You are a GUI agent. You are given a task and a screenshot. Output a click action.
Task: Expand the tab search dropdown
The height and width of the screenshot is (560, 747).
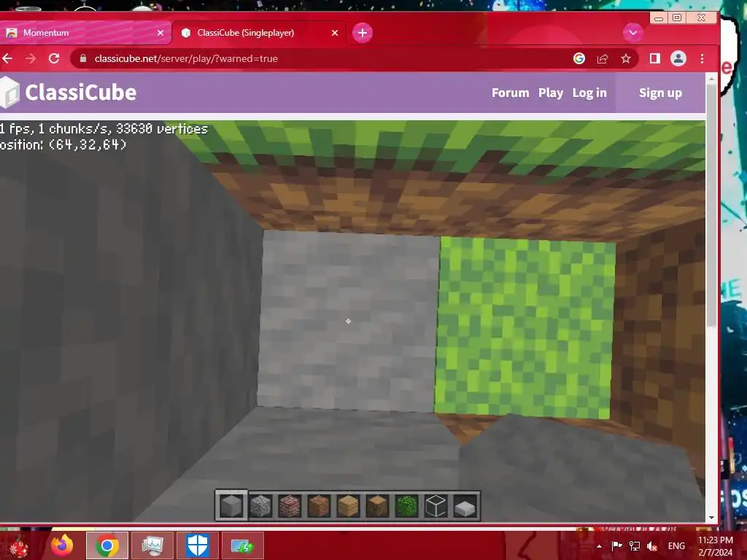click(x=633, y=33)
